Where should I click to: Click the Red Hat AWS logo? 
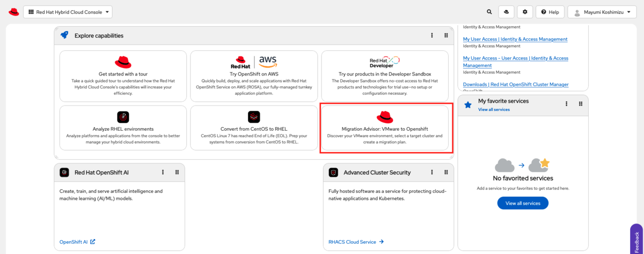tap(254, 62)
